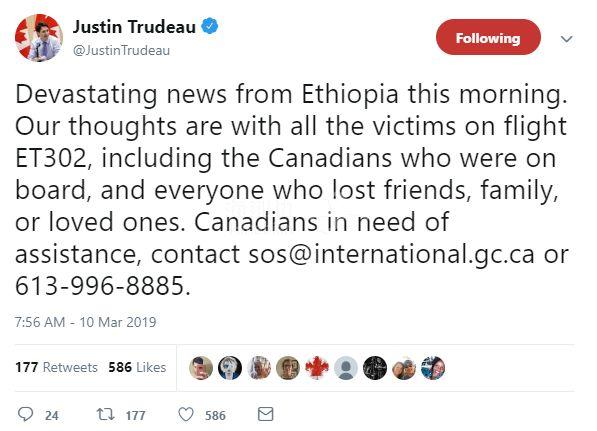Click the @JustinTrudeau handle

click(x=121, y=51)
